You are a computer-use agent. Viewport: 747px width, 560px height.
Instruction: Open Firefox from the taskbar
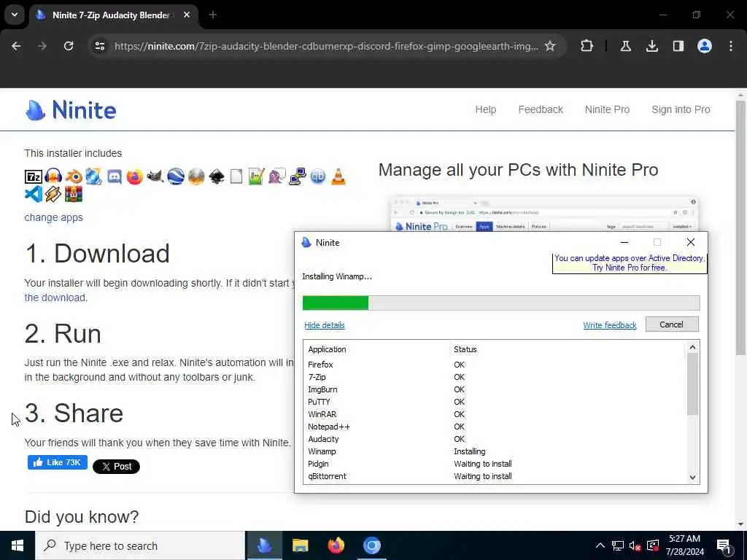336,545
